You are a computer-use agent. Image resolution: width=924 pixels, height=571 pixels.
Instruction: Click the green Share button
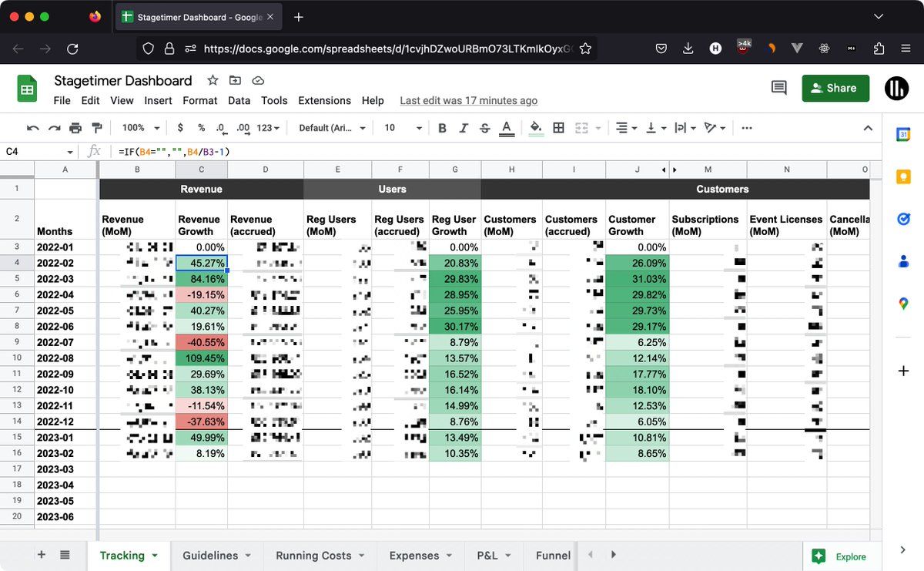[x=835, y=88]
